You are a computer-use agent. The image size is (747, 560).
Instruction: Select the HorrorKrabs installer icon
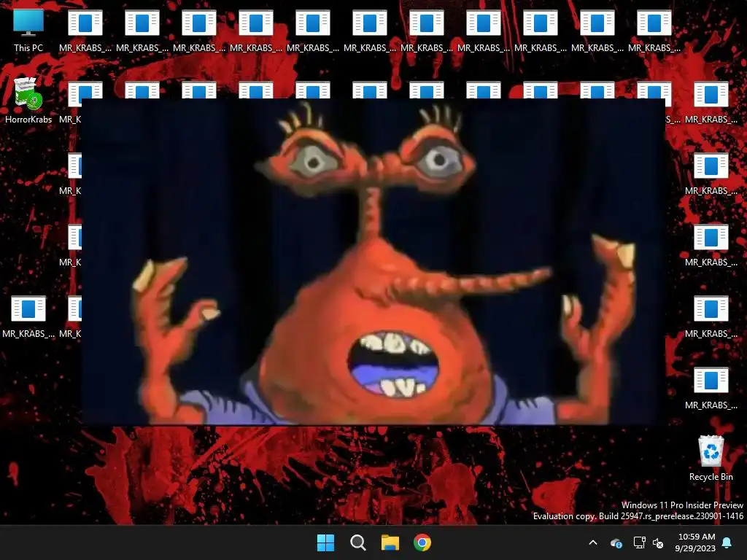[x=28, y=101]
